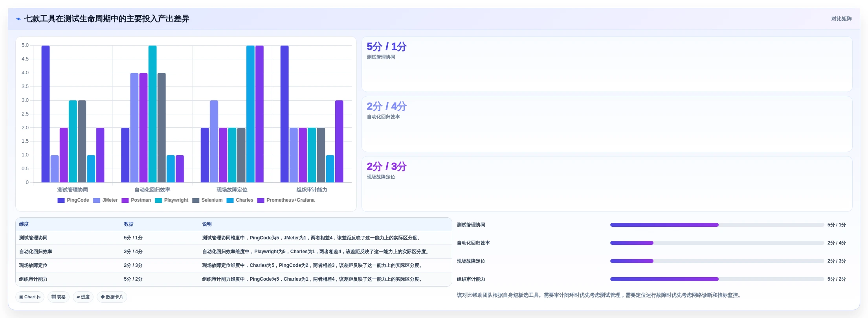This screenshot has height=318, width=868.
Task: Open the 5分 / 1分 测试管理协同 card
Action: point(607,64)
